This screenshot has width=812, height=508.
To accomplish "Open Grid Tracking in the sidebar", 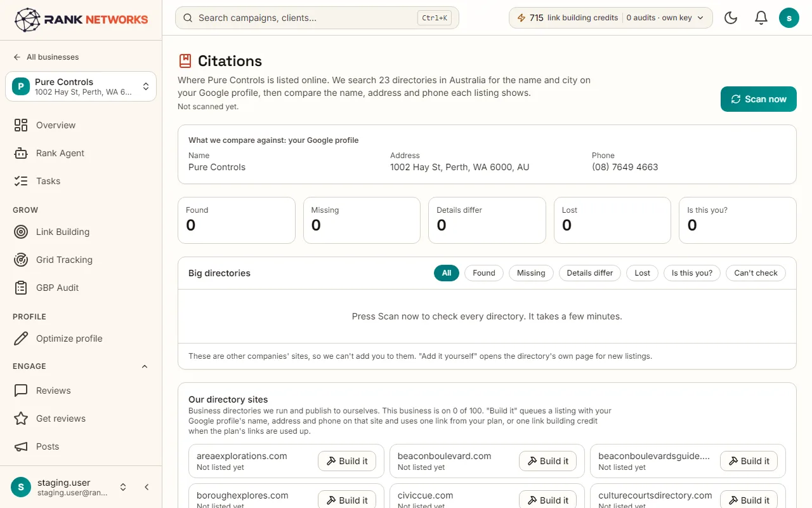I will (81, 260).
